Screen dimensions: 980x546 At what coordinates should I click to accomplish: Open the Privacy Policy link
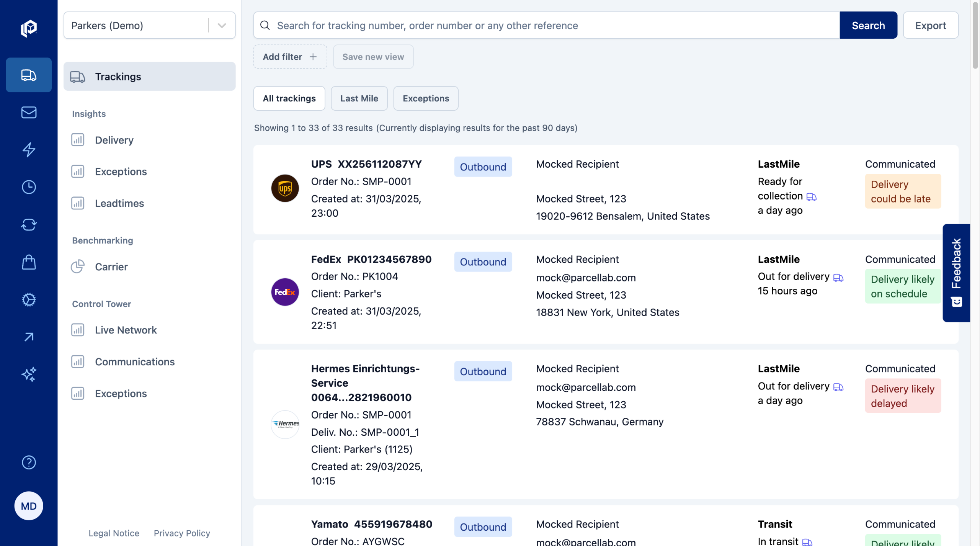point(182,533)
